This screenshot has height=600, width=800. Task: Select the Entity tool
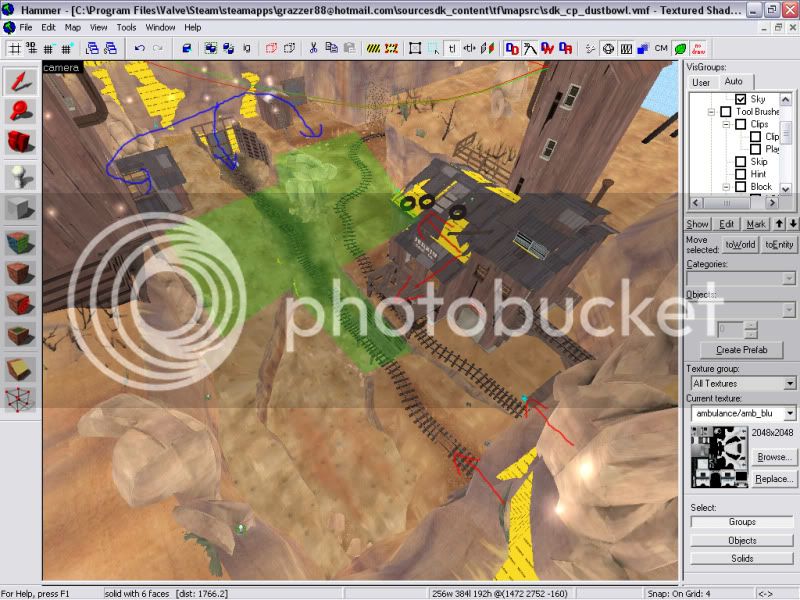(20, 177)
